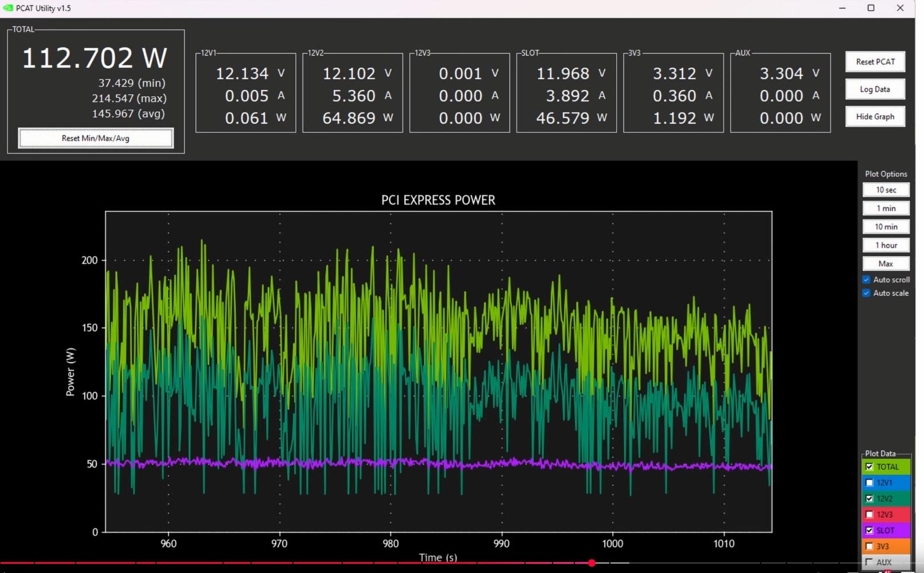Click the Reset PCAT button
Viewport: 924px width, 573px height.
875,62
